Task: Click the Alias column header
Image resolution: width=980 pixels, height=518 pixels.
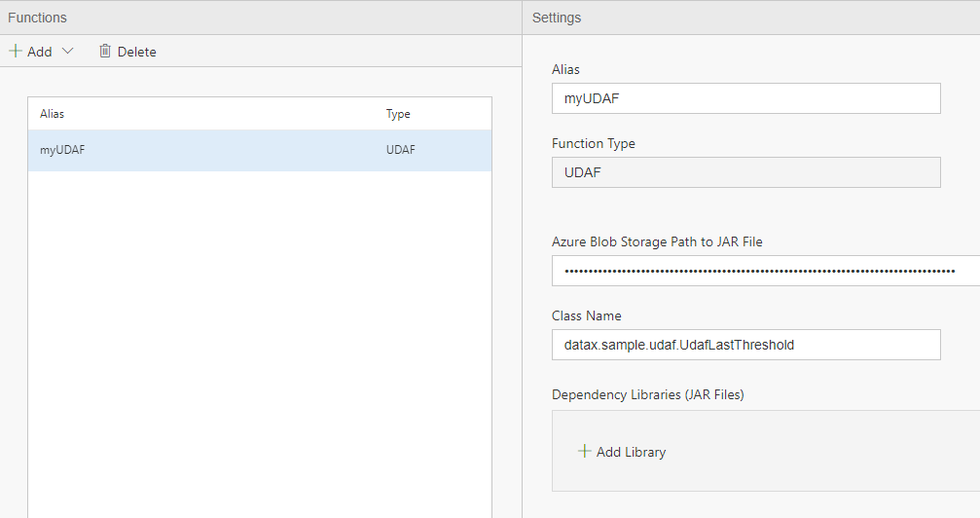Action: click(x=52, y=114)
